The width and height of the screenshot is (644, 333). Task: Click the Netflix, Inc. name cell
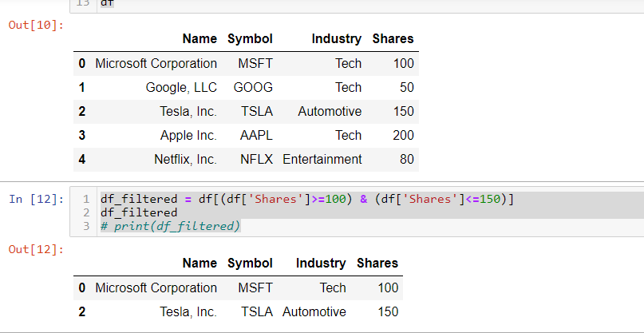pyautogui.click(x=185, y=159)
